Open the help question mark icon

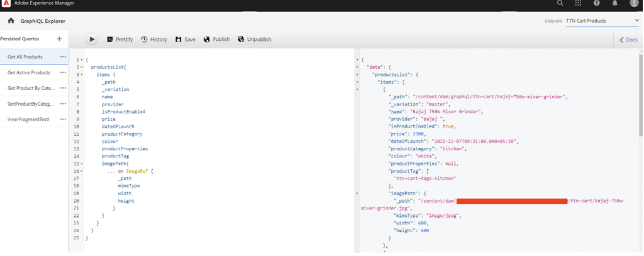click(596, 3)
